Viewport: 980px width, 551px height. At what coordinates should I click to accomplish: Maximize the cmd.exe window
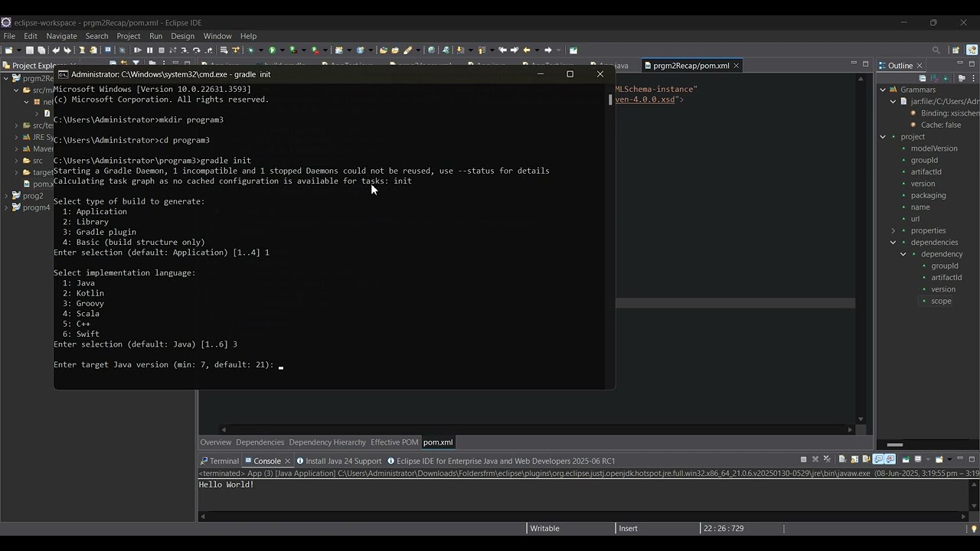(x=570, y=74)
